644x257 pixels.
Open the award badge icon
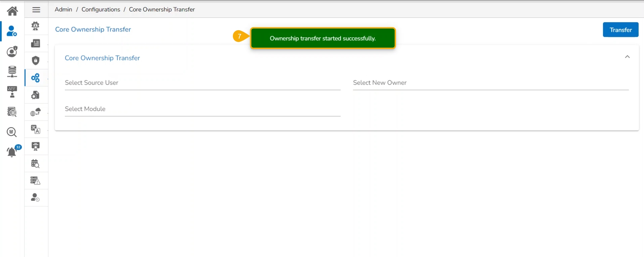(36, 26)
